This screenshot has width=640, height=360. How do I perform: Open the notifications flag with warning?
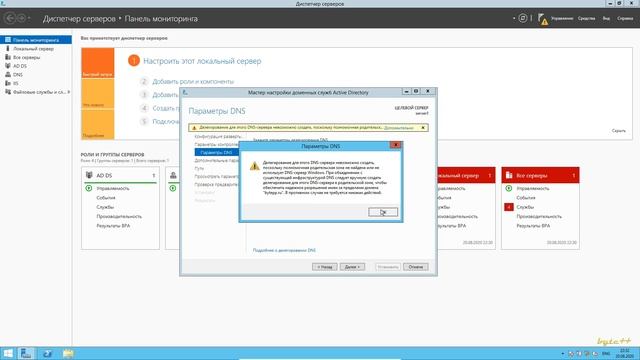[x=542, y=19]
